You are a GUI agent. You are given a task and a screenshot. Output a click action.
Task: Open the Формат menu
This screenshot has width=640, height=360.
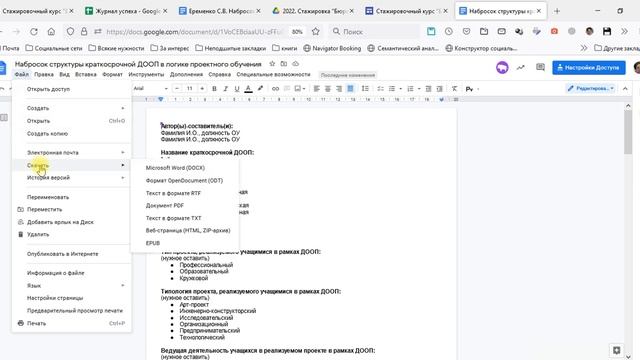click(x=112, y=75)
